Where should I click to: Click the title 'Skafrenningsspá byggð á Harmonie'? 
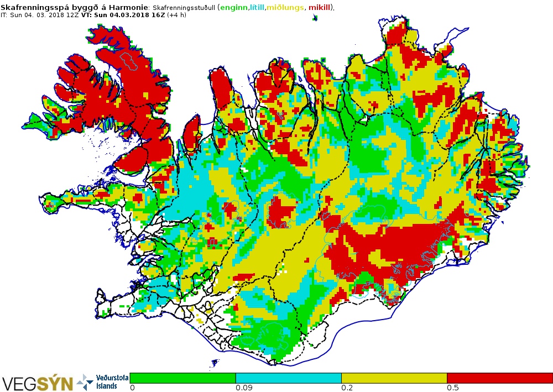(74, 7)
